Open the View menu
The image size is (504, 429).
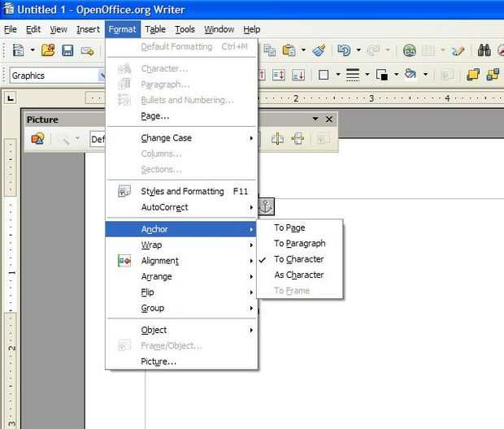[x=59, y=29]
